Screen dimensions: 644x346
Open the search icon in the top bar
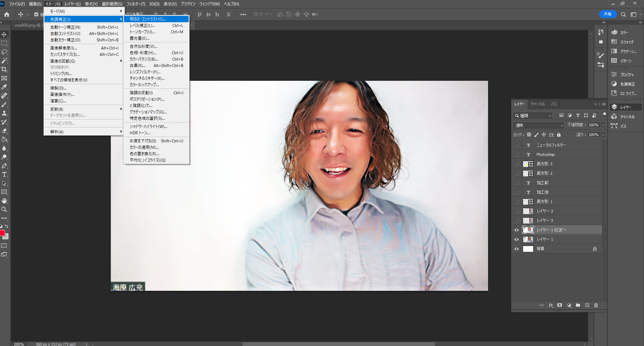(x=623, y=14)
